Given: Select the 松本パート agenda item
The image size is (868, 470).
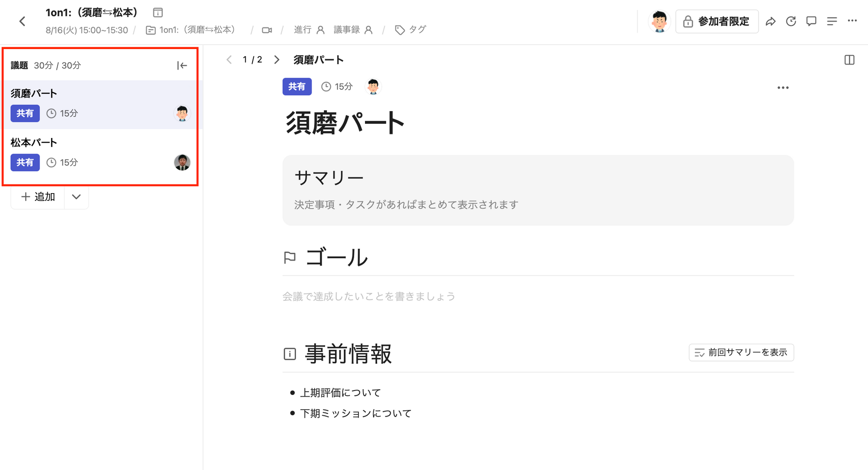Looking at the screenshot, I should [100, 153].
